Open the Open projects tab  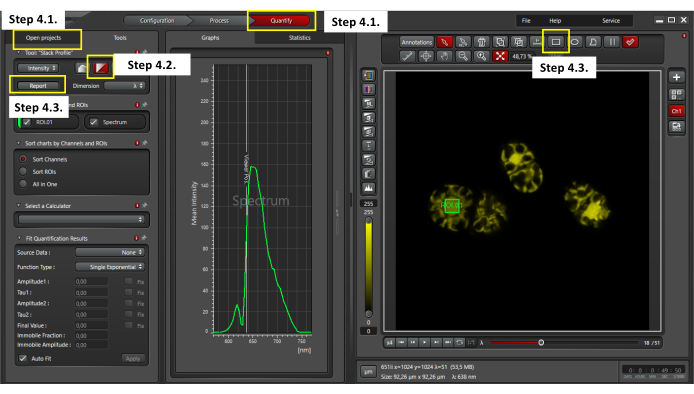click(43, 38)
